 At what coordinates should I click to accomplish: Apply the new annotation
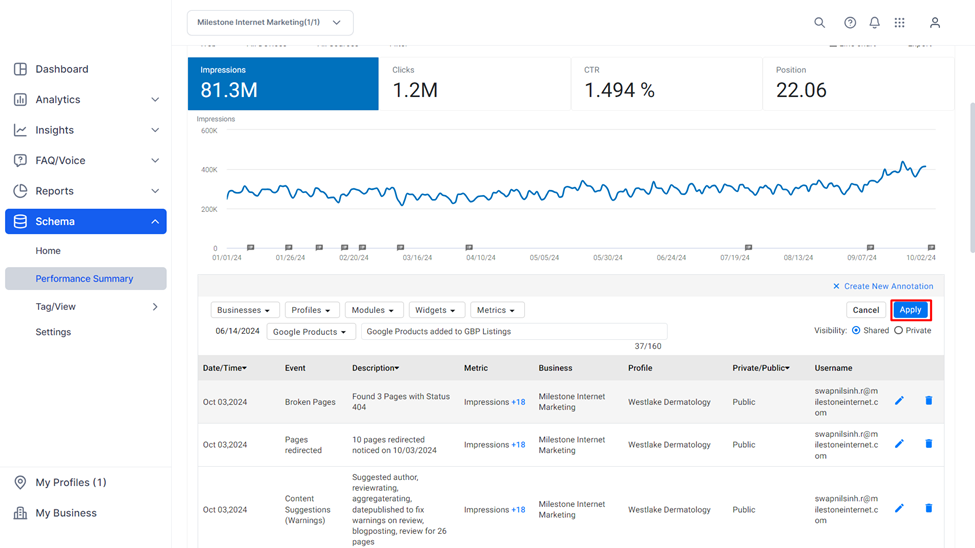point(910,310)
